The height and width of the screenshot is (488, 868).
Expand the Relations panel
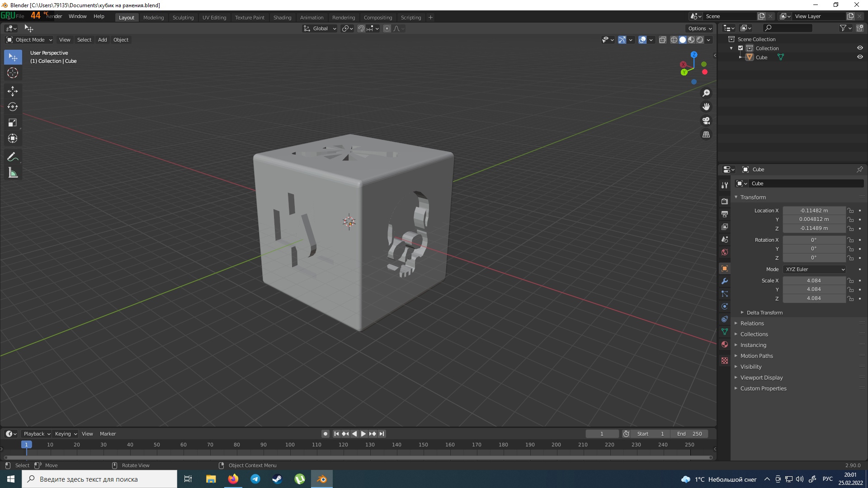click(x=752, y=324)
